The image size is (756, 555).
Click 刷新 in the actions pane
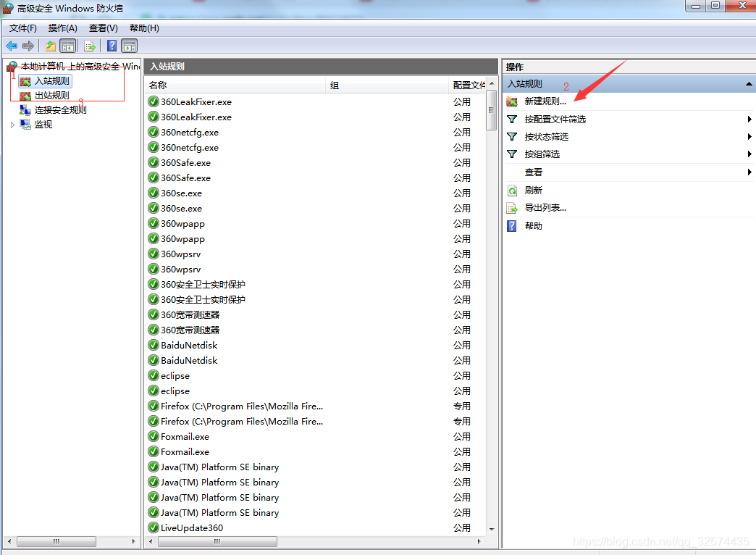click(x=533, y=190)
